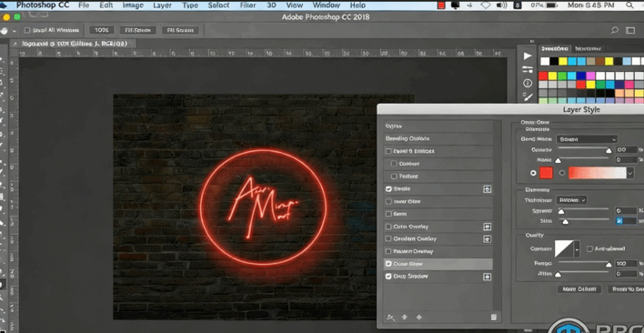Open the Contour picker arrow

pos(578,249)
